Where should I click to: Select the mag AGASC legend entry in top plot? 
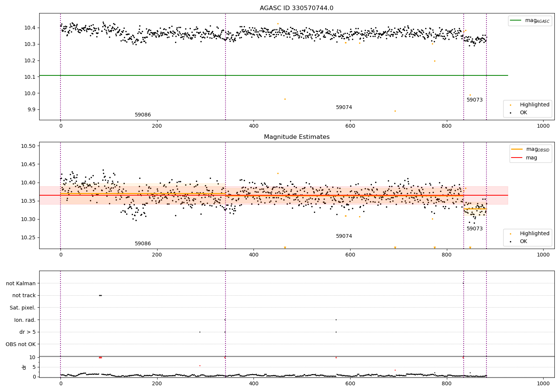coord(530,21)
